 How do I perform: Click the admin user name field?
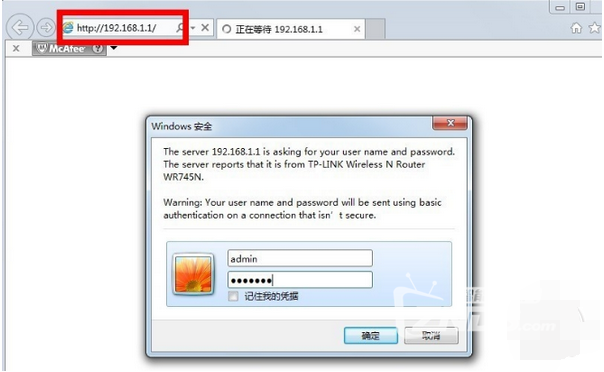click(x=300, y=258)
